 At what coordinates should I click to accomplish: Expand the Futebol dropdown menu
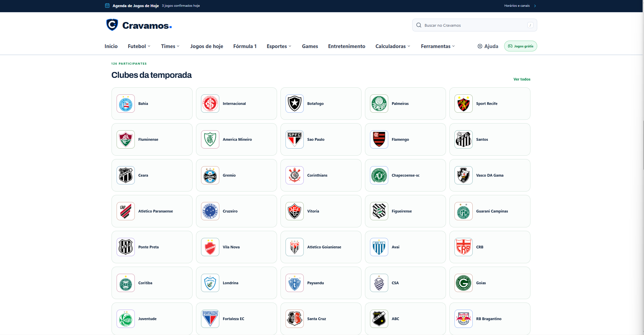139,46
